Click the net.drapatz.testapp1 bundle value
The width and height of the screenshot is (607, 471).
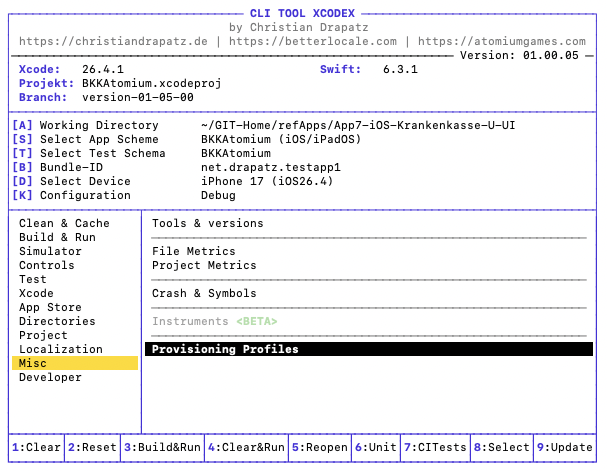271,167
